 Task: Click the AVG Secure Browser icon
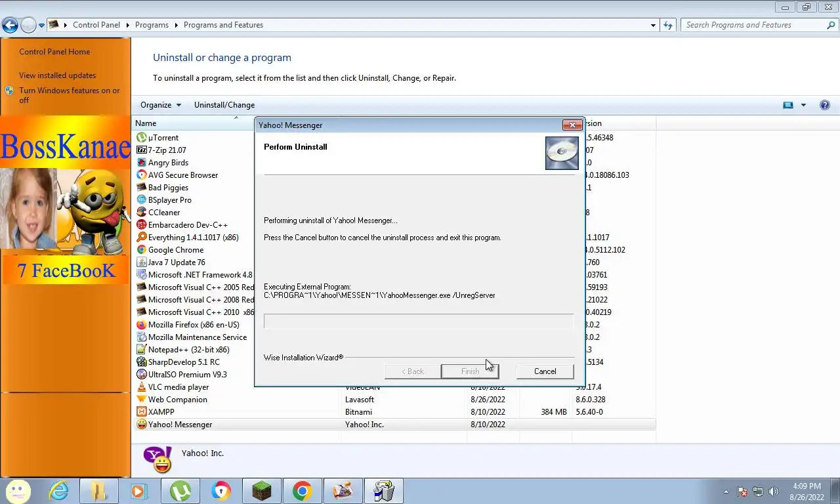point(141,175)
